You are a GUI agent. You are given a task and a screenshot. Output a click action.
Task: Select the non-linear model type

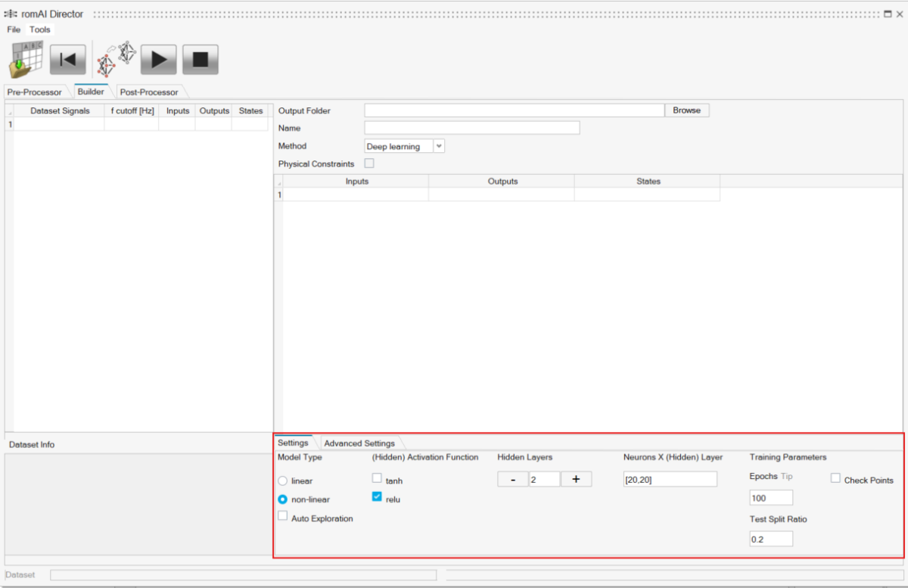pyautogui.click(x=283, y=499)
